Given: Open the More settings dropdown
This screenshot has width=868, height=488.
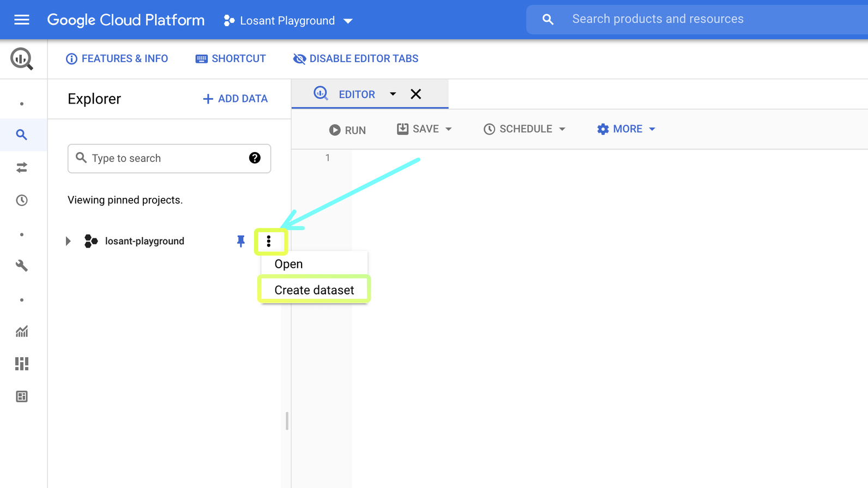Looking at the screenshot, I should pyautogui.click(x=626, y=129).
